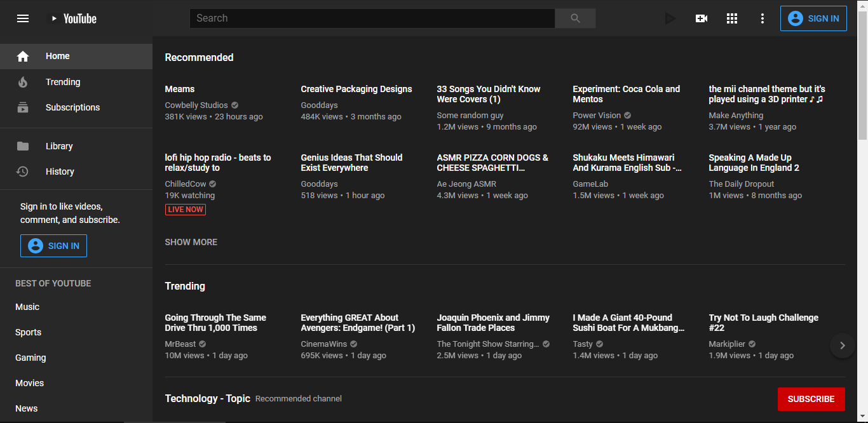Click the avatar icon in sidebar Sign In

[x=36, y=246]
